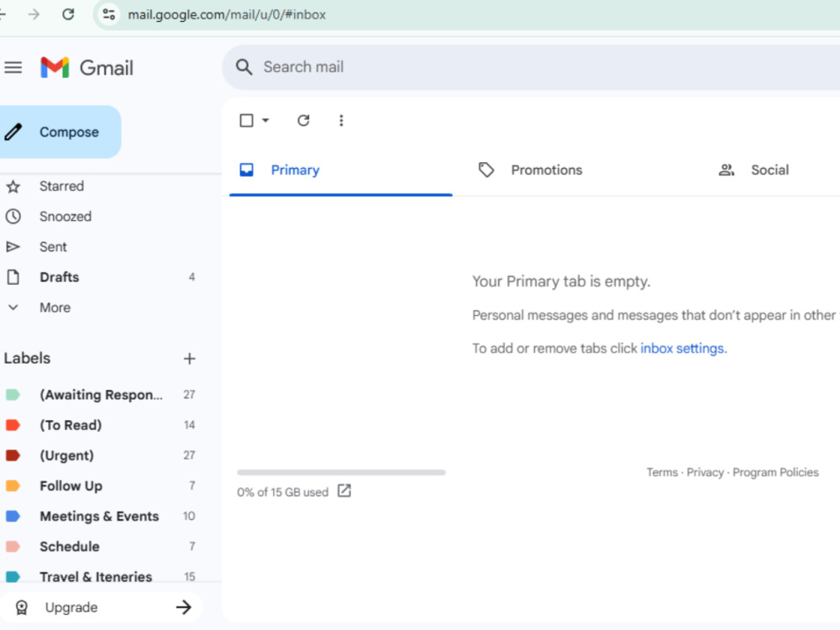840x630 pixels.
Task: Switch to the Primary tab
Action: (341, 171)
